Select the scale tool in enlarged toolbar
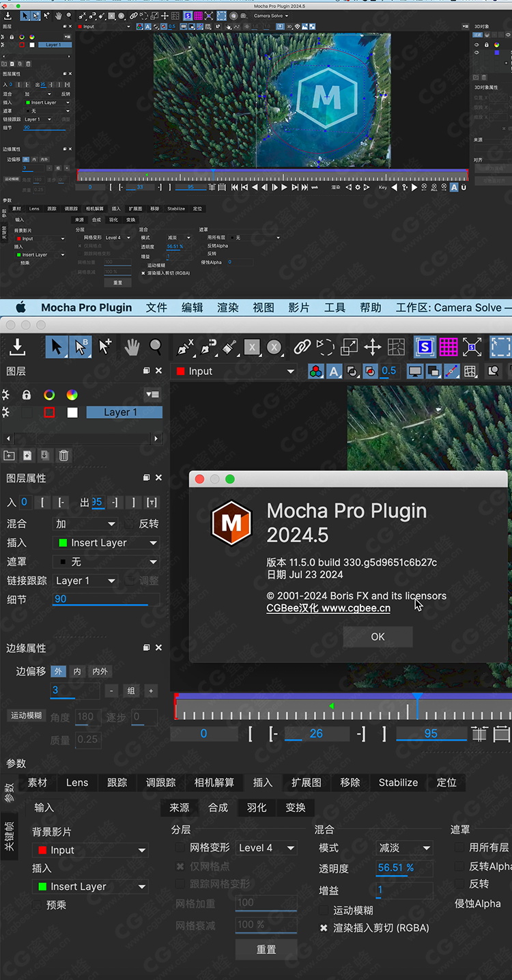The height and width of the screenshot is (980, 512). 349,347
